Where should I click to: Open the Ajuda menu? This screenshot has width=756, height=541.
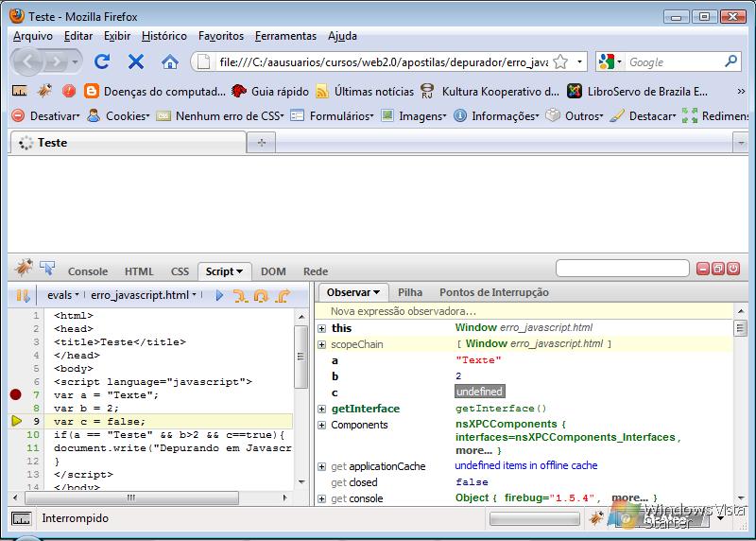(x=342, y=36)
